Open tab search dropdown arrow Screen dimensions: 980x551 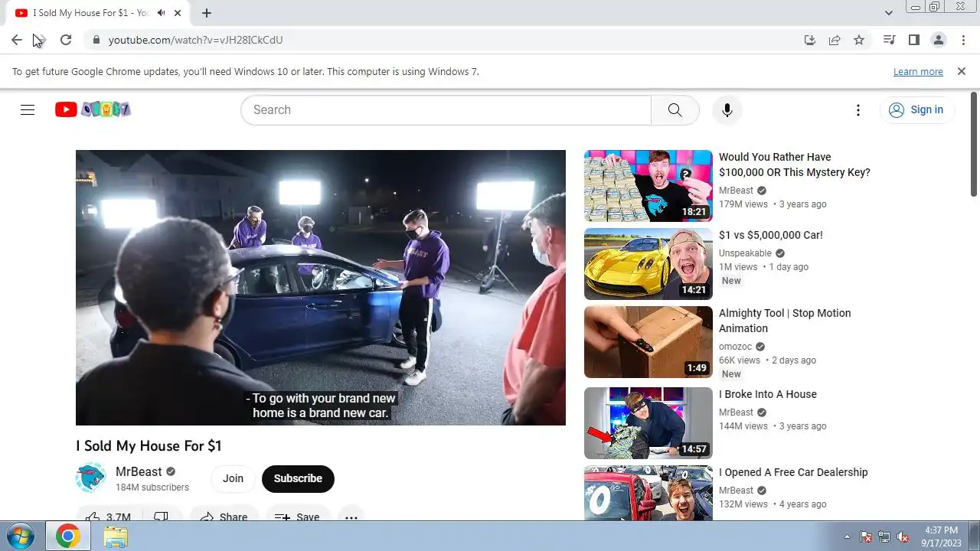888,13
